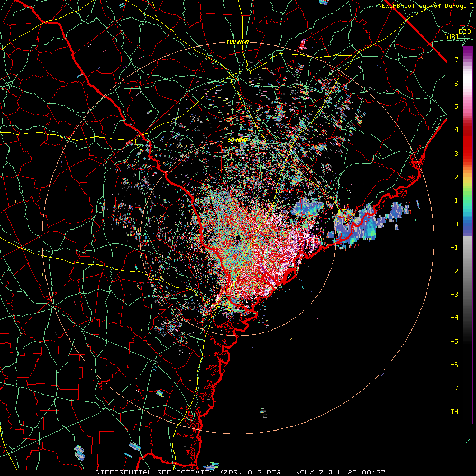
Task: Click the "-1" value on the color scale
Action: point(454,248)
